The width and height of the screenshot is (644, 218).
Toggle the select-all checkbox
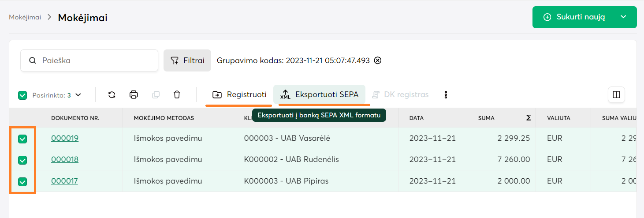22,95
